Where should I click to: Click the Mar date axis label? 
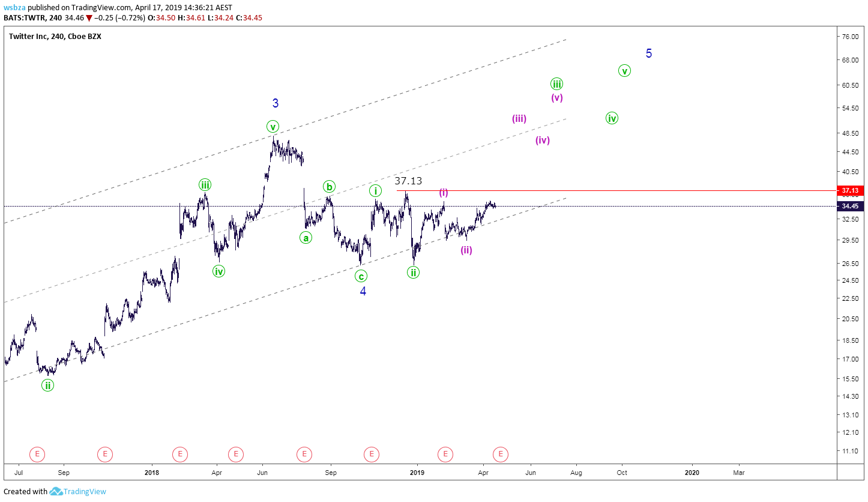point(739,473)
